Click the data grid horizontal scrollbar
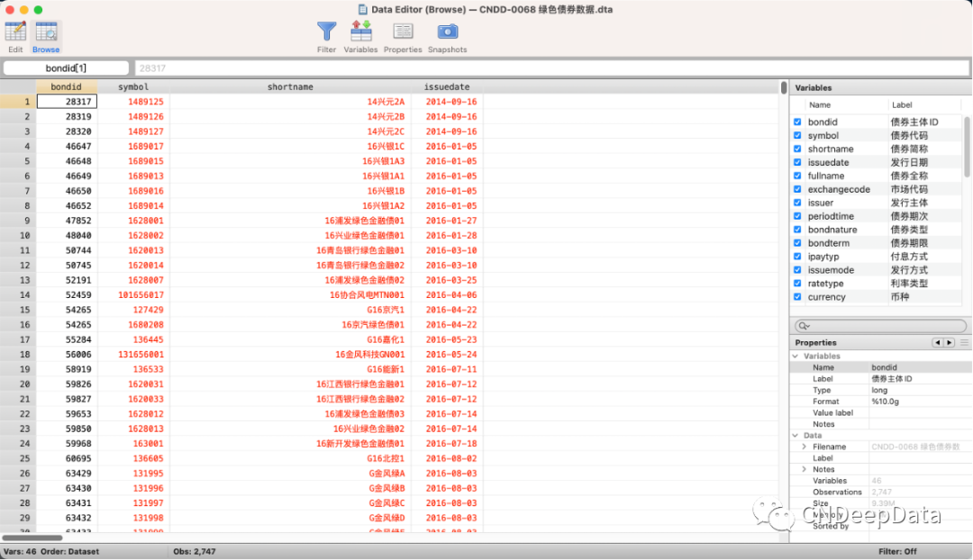This screenshot has width=973, height=560. (32, 537)
